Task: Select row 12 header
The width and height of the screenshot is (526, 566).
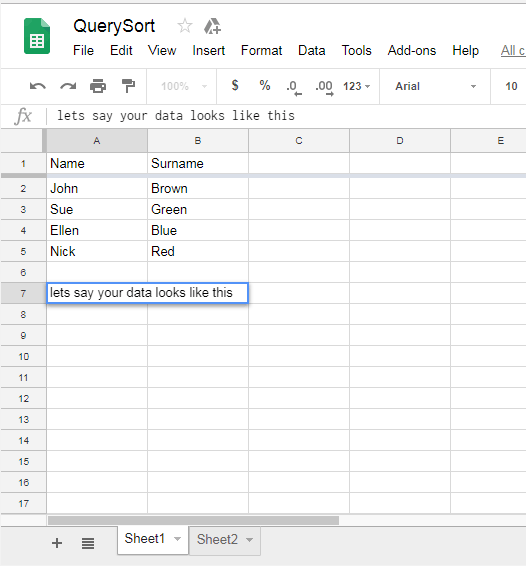Action: click(23, 399)
